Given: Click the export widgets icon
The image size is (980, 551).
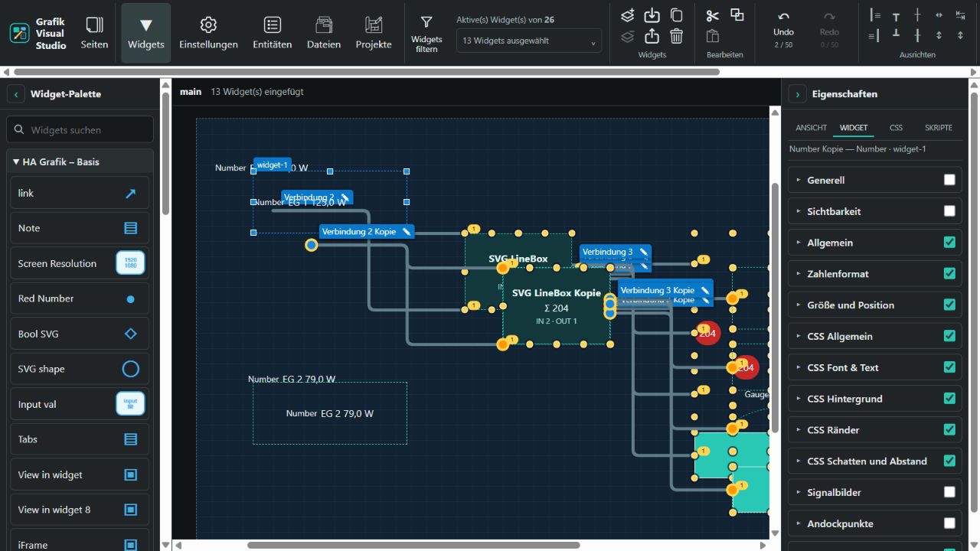Looking at the screenshot, I should (652, 36).
